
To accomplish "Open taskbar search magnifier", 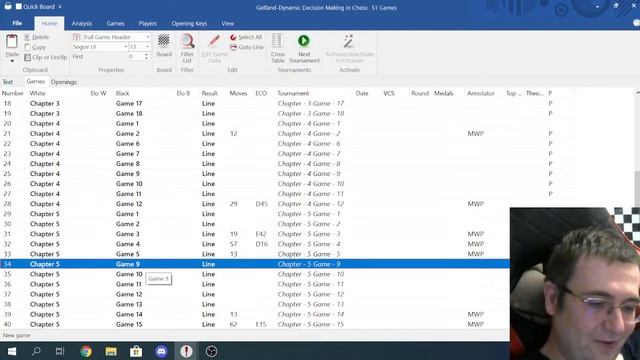I will tap(36, 351).
